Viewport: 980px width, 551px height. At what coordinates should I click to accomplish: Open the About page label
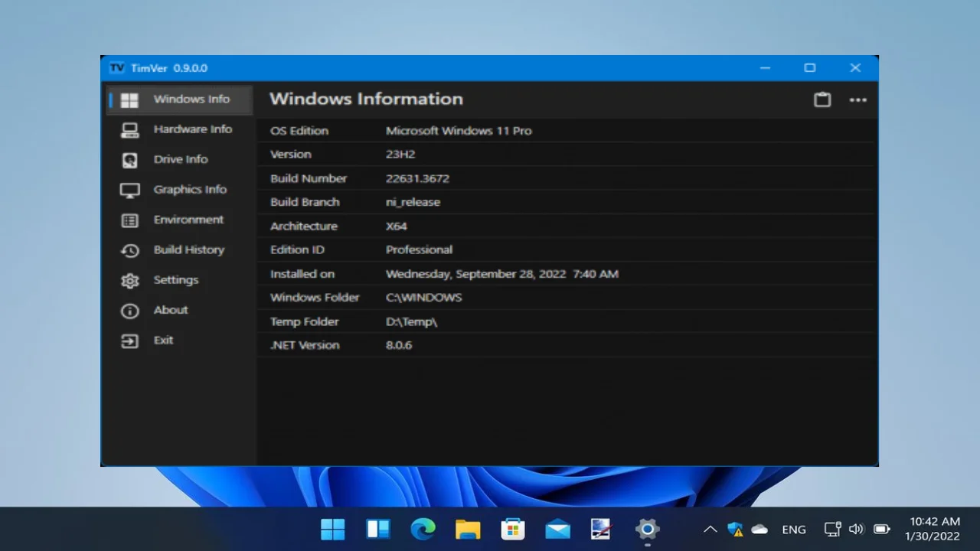tap(171, 310)
